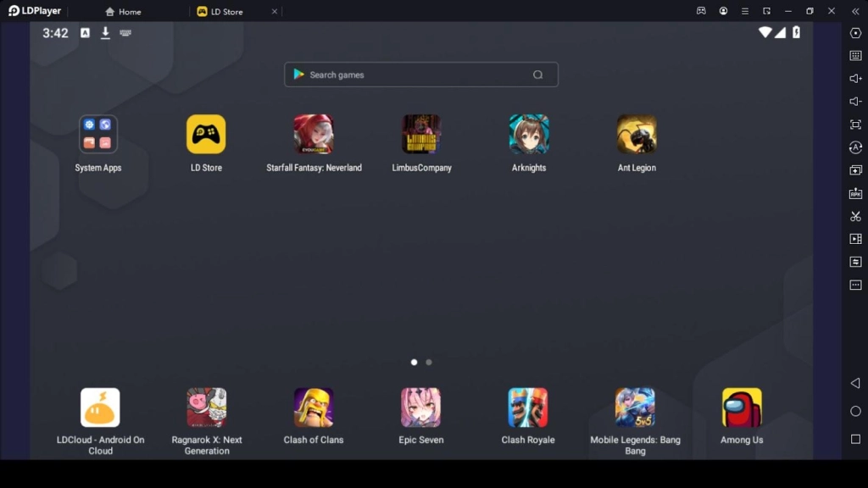Switch to the Home tab
The image size is (868, 488).
[124, 12]
